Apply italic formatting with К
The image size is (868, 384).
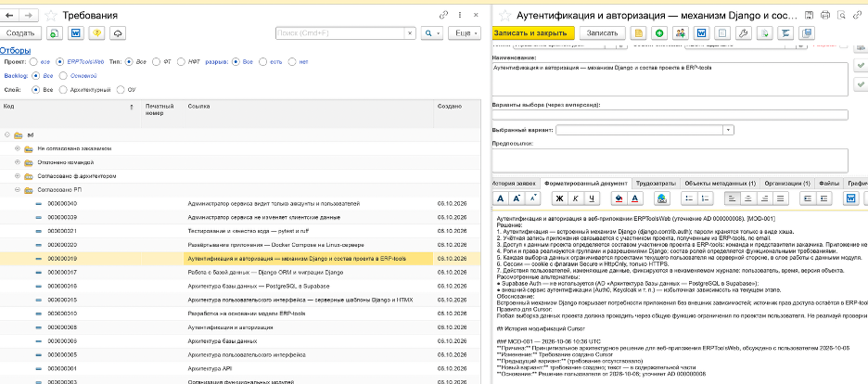[x=576, y=198]
